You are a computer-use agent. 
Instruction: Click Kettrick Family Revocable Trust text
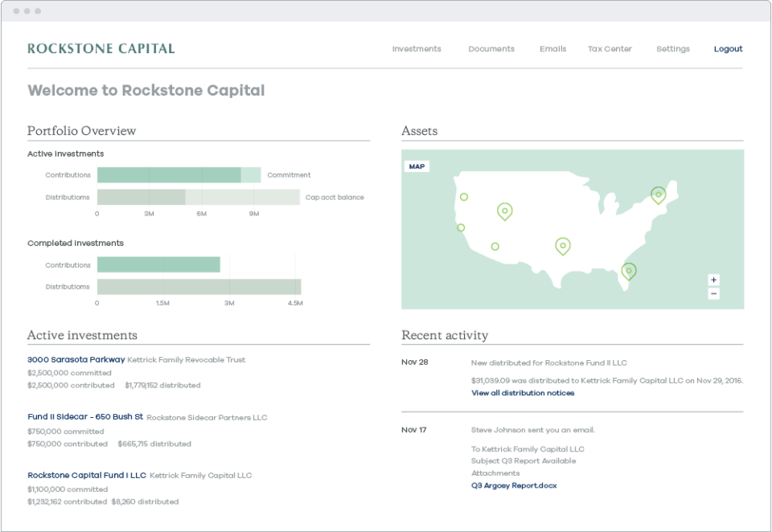(x=186, y=360)
